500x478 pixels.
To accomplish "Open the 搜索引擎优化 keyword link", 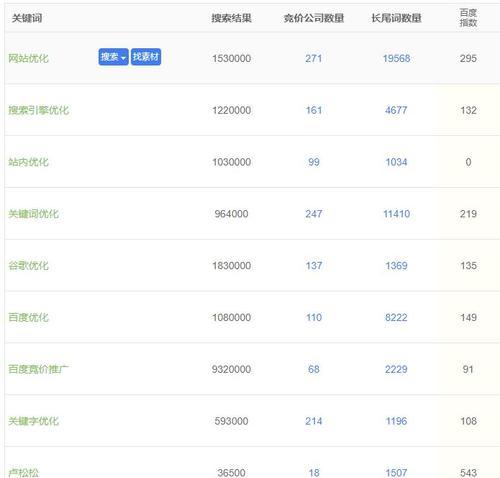I will point(39,110).
